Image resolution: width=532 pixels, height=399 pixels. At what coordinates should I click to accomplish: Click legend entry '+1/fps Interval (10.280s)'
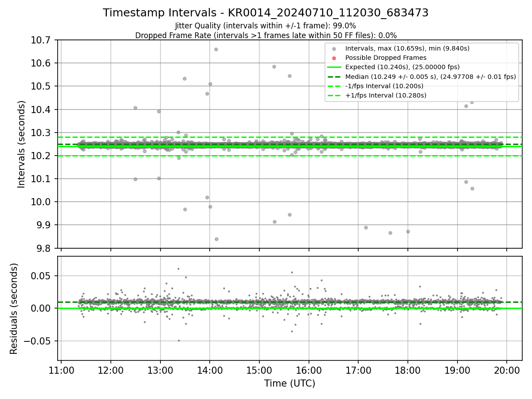pos(386,95)
